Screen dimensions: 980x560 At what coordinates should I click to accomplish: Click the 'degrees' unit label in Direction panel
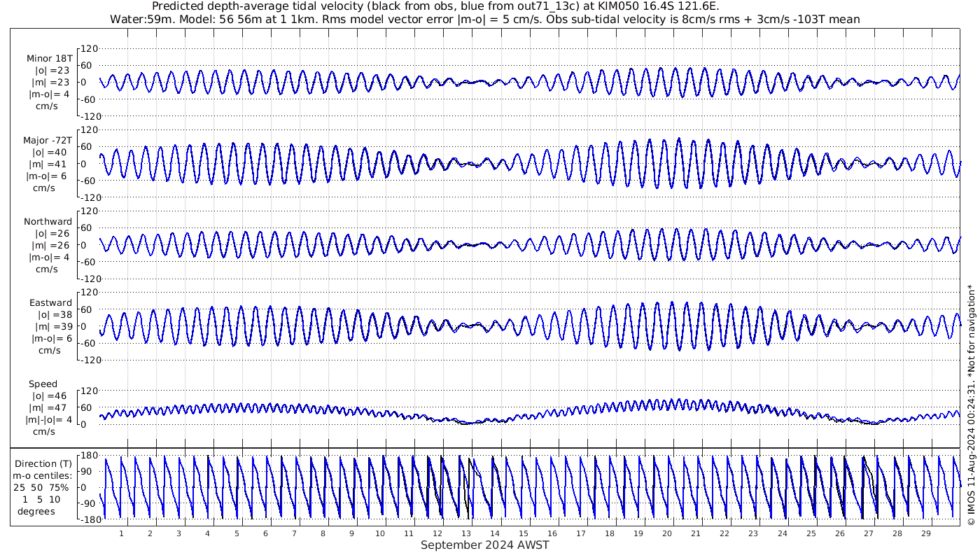[x=36, y=511]
